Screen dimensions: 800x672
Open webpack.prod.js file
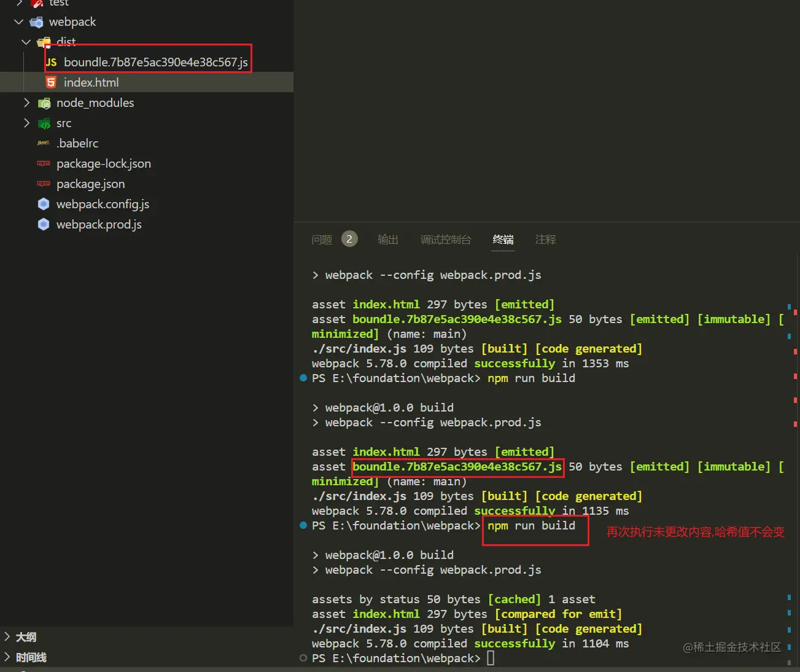point(99,224)
